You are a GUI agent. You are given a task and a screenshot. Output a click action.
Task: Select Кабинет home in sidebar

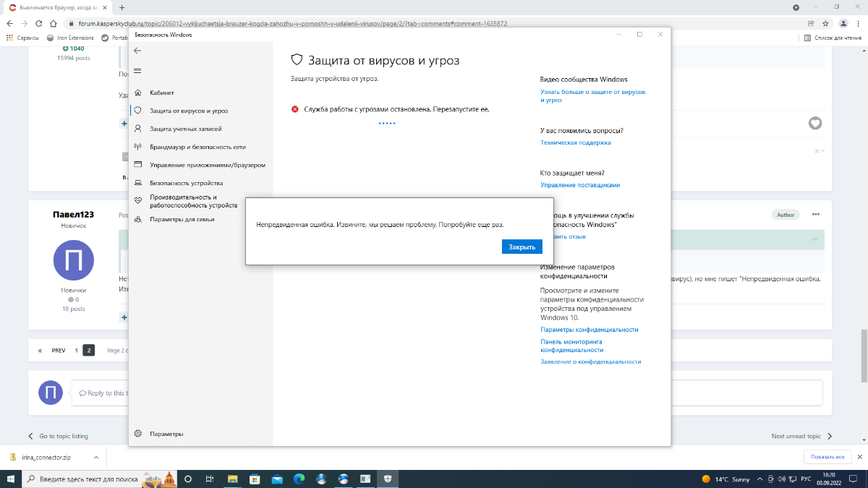(x=161, y=93)
